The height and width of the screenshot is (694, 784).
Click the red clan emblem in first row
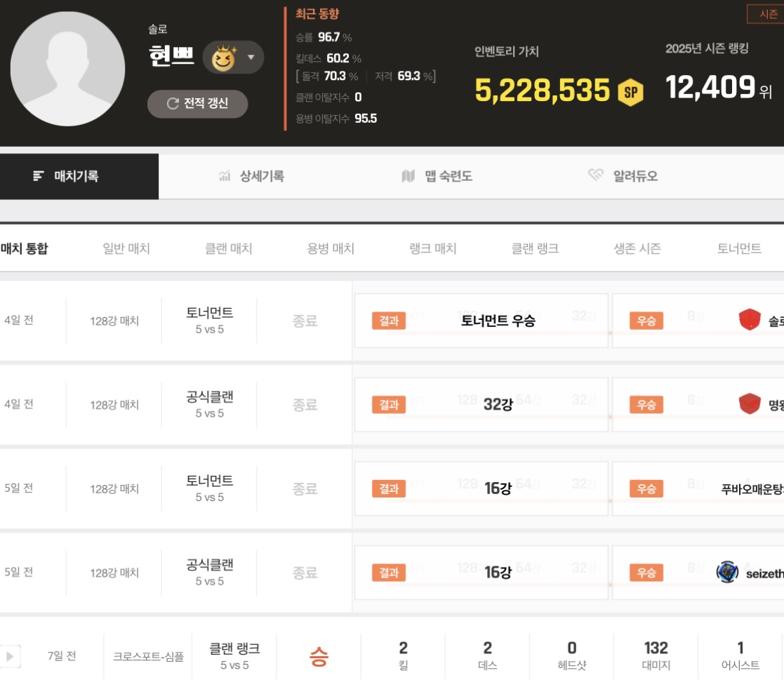[x=750, y=321]
